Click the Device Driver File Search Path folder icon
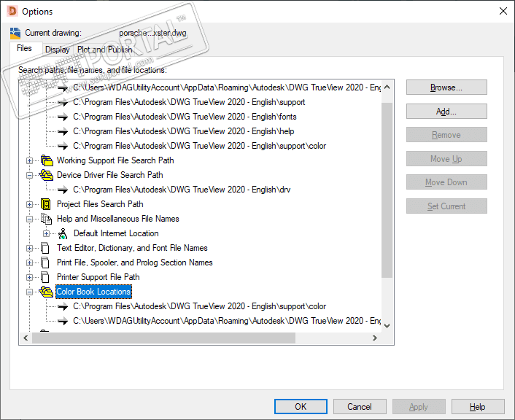515x420 pixels. tap(46, 175)
